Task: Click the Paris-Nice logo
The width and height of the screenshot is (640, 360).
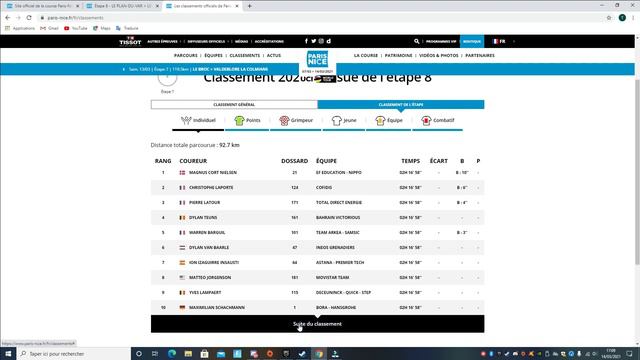Action: coord(318,60)
